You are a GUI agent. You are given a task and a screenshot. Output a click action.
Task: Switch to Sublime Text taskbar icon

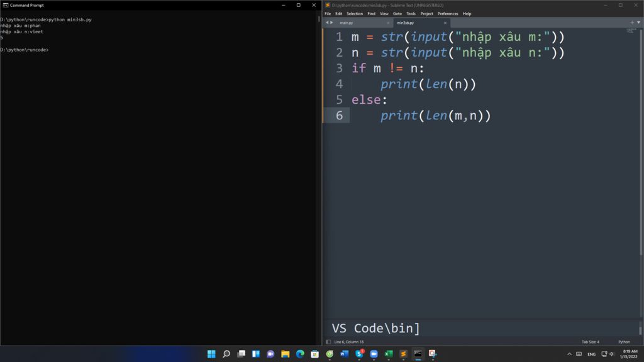click(x=403, y=354)
